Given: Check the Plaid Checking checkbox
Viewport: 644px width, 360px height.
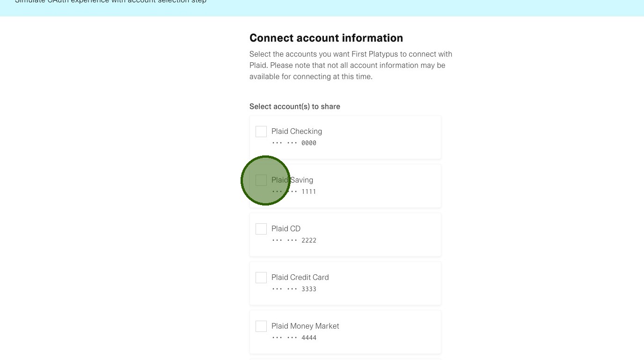Looking at the screenshot, I should (x=261, y=132).
